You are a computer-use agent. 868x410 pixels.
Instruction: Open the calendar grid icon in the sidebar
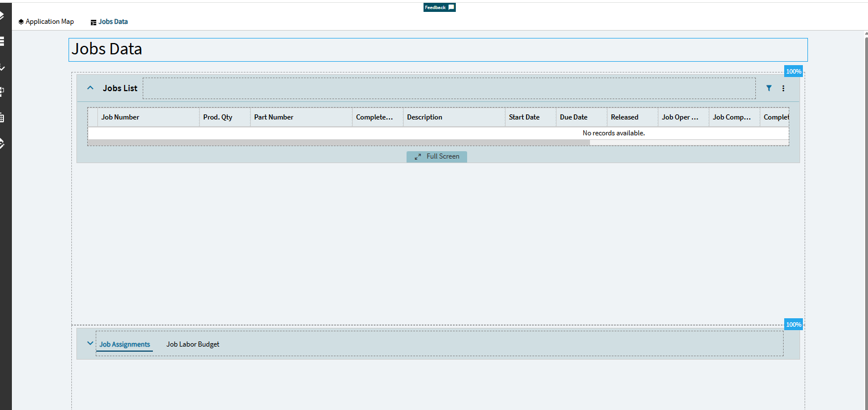[x=2, y=118]
